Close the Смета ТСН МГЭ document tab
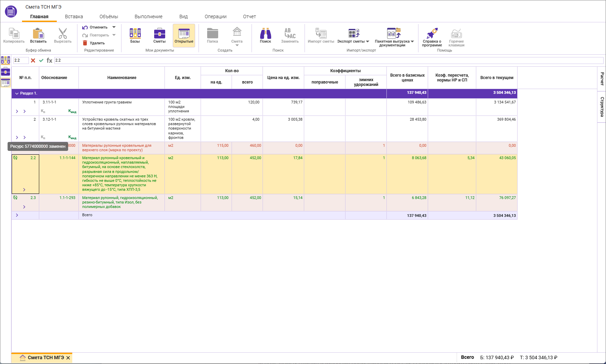Viewport: 606px width, 364px height. 68,358
